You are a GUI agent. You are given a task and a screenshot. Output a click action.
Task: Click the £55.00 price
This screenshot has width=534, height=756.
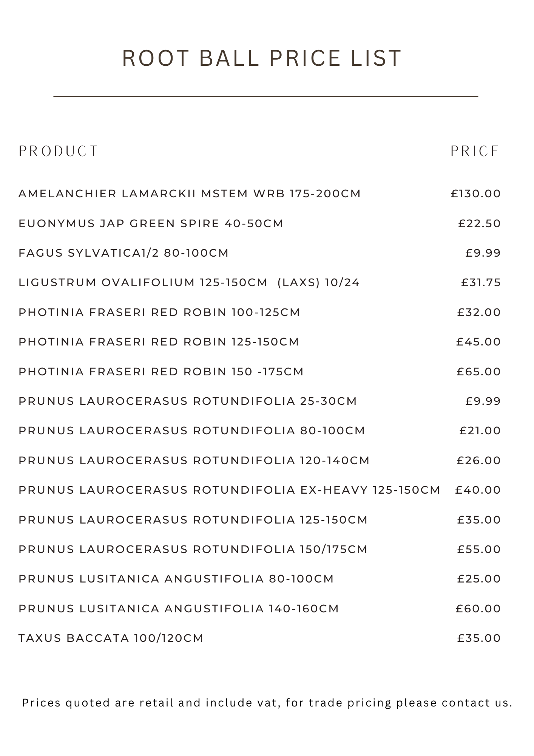[478, 549]
